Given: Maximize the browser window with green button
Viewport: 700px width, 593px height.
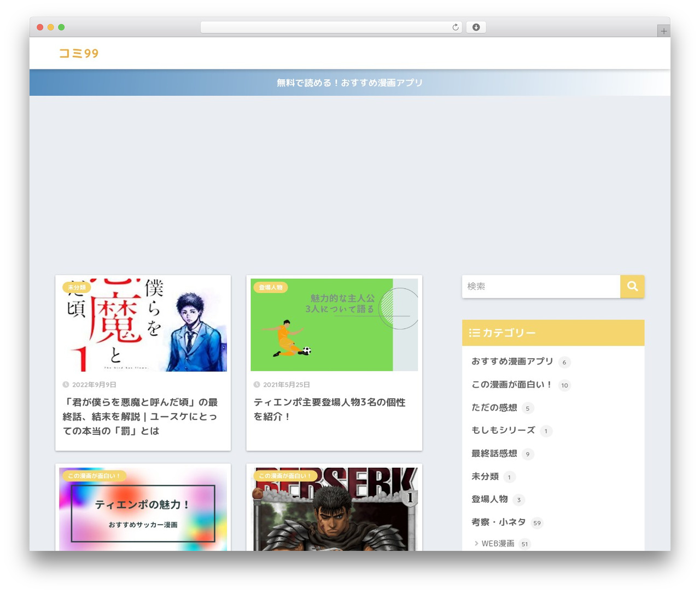Looking at the screenshot, I should click(x=61, y=27).
